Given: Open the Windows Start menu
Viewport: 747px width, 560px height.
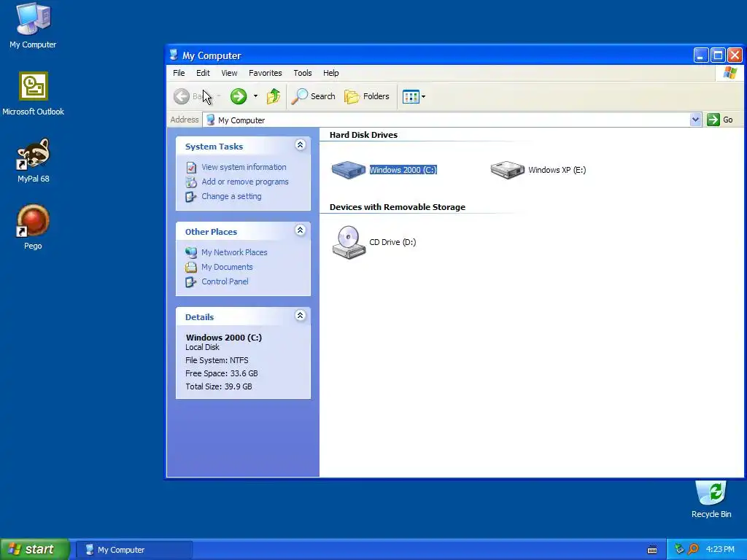Looking at the screenshot, I should pos(35,550).
